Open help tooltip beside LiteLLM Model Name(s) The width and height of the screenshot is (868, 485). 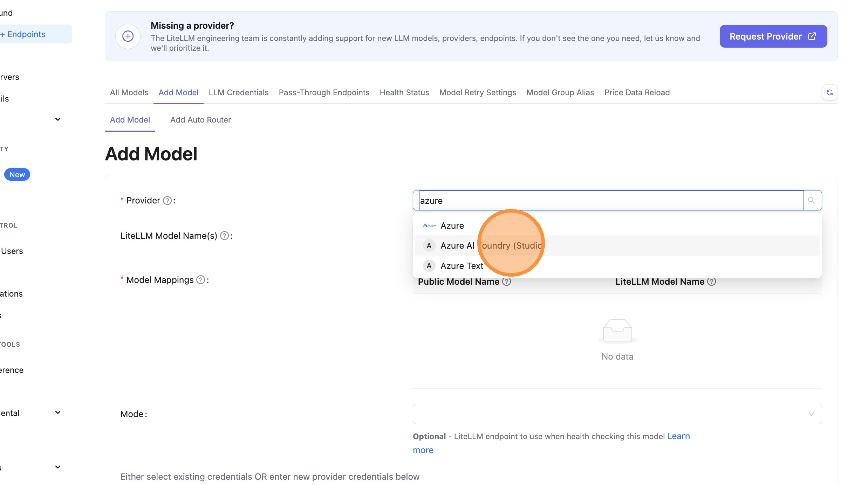(225, 236)
